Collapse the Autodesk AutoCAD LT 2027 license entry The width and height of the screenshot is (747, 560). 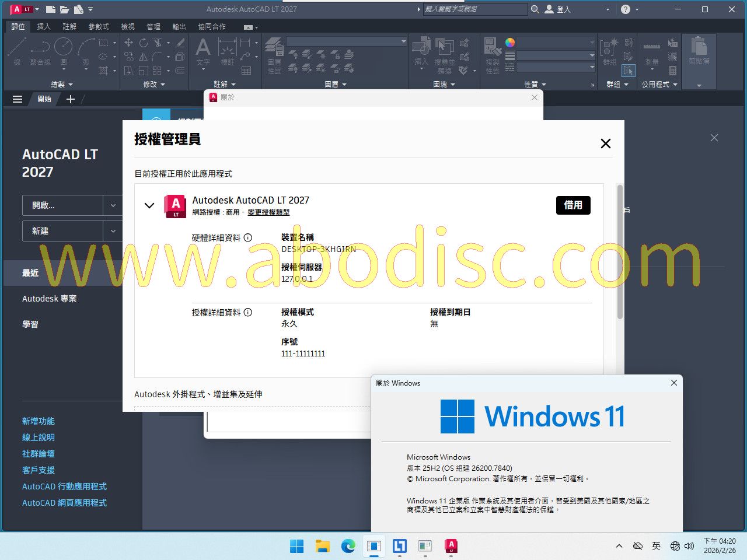click(x=149, y=205)
